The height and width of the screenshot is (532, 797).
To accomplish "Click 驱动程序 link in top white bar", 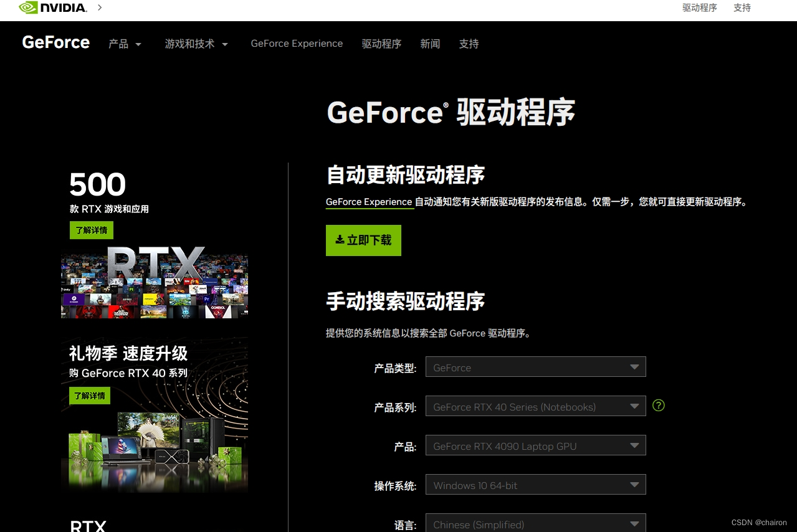I will [700, 7].
